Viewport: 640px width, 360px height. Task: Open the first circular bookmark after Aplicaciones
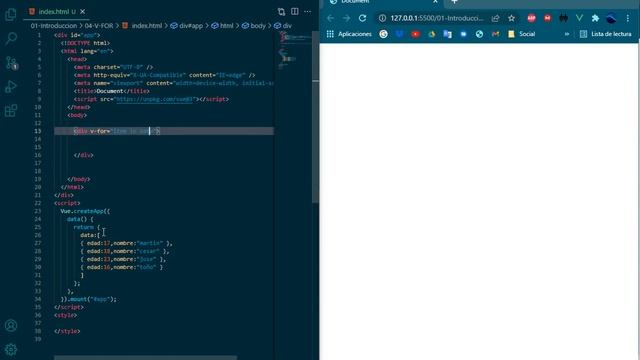click(383, 34)
